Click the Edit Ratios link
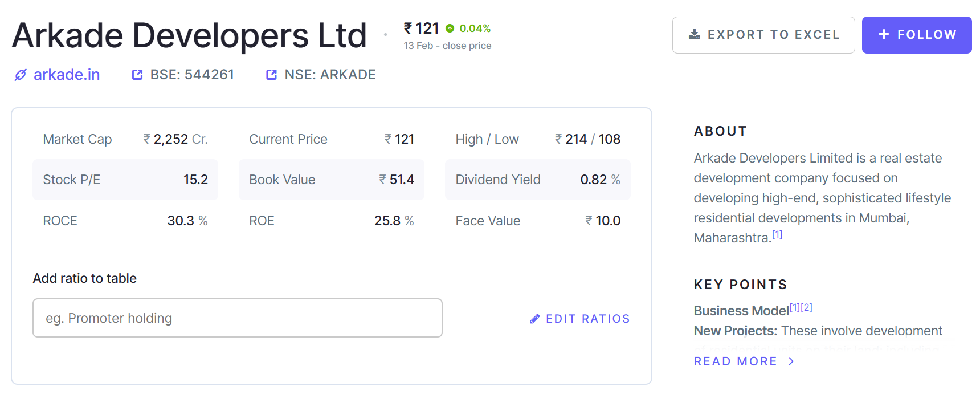Image resolution: width=980 pixels, height=394 pixels. pyautogui.click(x=587, y=319)
